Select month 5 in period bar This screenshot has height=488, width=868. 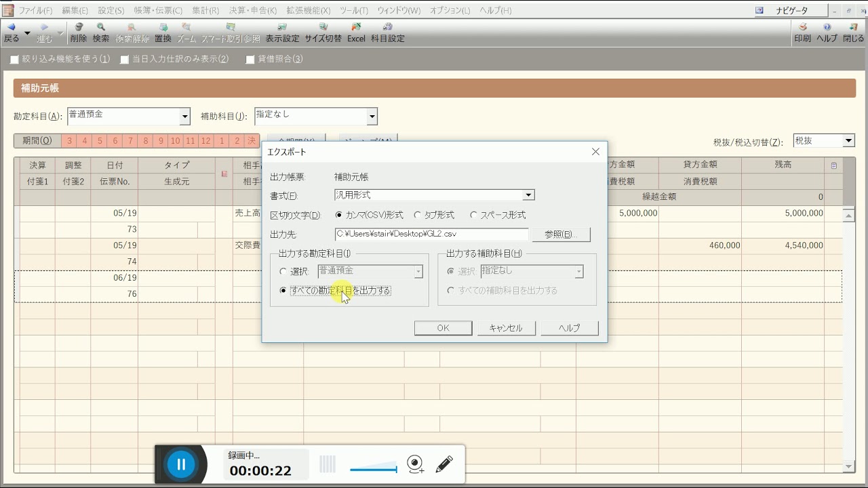click(99, 141)
